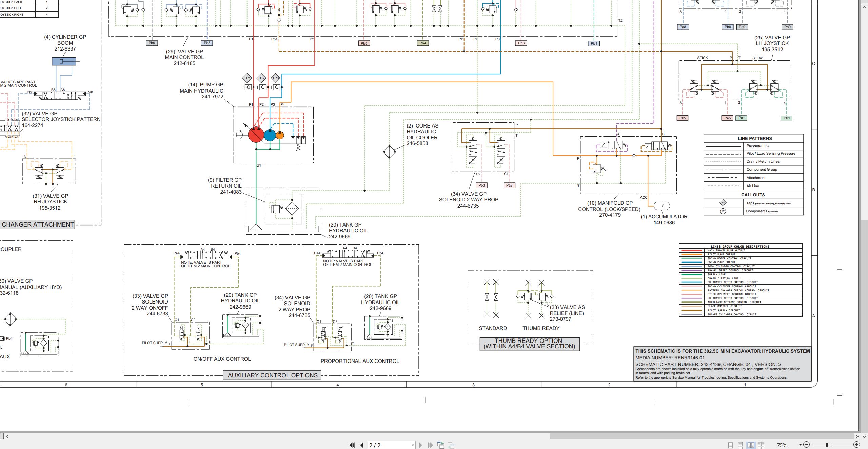
Task: Click the zoom in plus button
Action: pyautogui.click(x=857, y=445)
